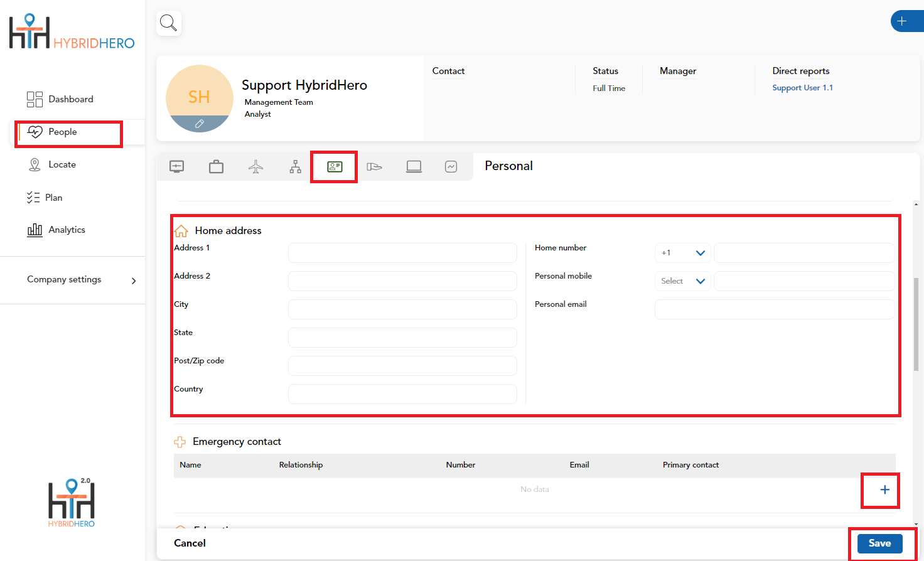The width and height of the screenshot is (924, 561).
Task: Click the Email column header
Action: 579,465
